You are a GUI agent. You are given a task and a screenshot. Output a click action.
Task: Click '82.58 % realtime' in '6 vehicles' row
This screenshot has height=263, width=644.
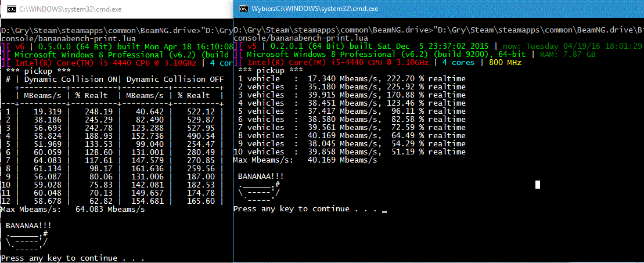[x=427, y=119]
